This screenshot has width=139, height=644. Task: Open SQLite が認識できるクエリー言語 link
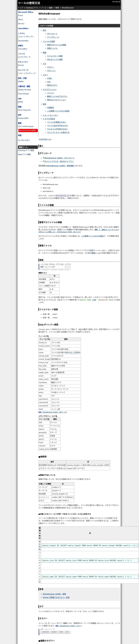pyautogui.click(x=56, y=598)
